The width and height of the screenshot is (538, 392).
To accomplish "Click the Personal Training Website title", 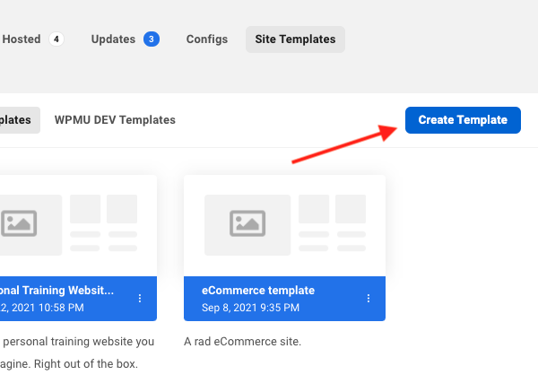I will pos(58,291).
